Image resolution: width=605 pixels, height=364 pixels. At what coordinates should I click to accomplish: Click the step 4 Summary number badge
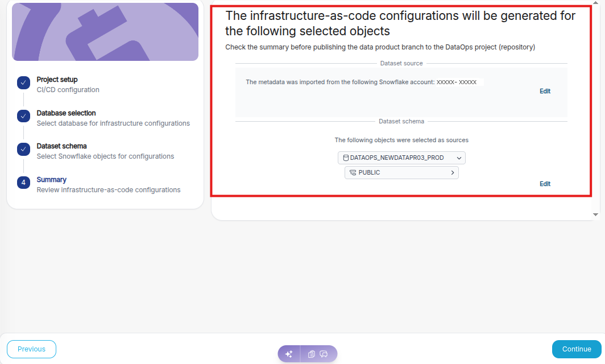click(23, 183)
